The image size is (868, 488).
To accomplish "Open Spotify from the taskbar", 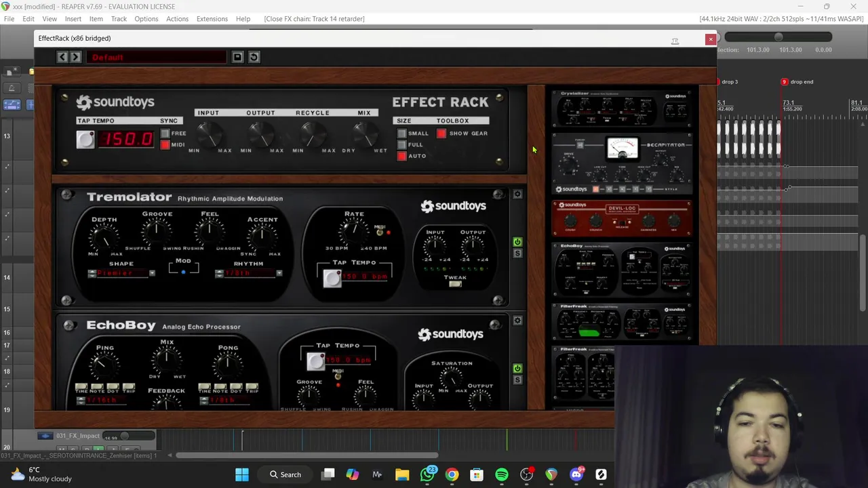I will (x=502, y=474).
